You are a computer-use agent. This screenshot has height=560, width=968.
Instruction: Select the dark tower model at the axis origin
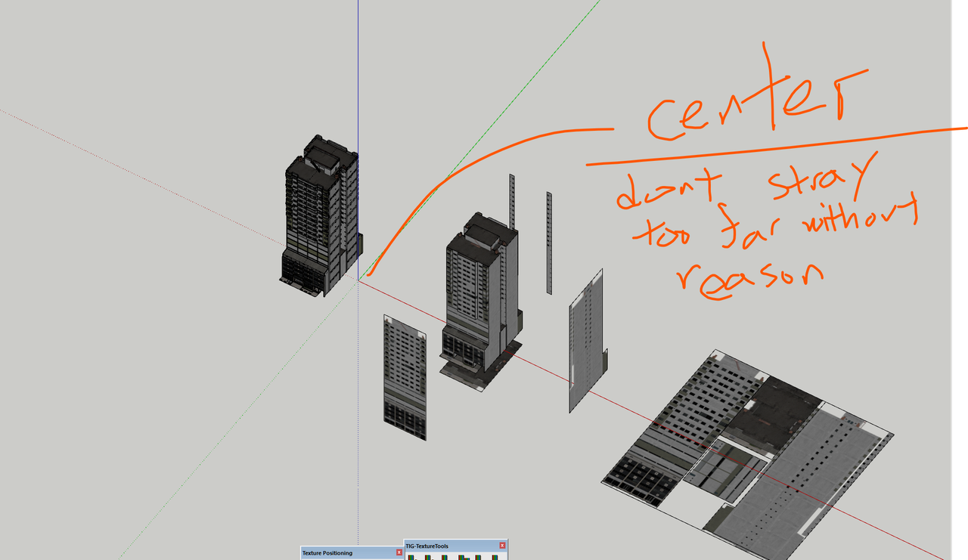click(x=321, y=215)
